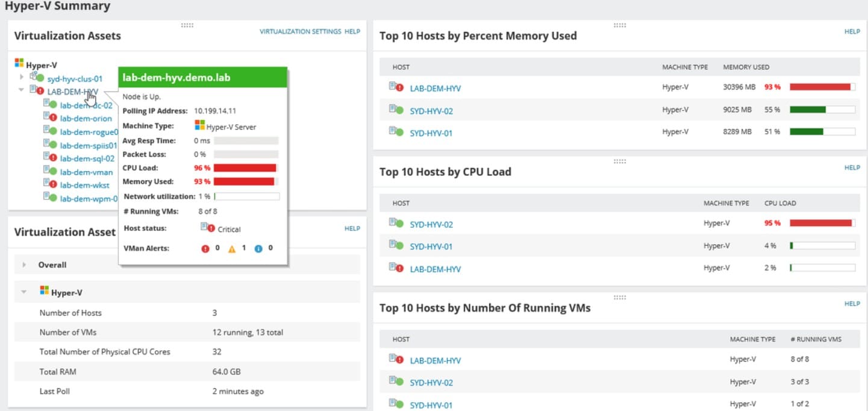Click the MEMORY USED column header

tap(746, 67)
